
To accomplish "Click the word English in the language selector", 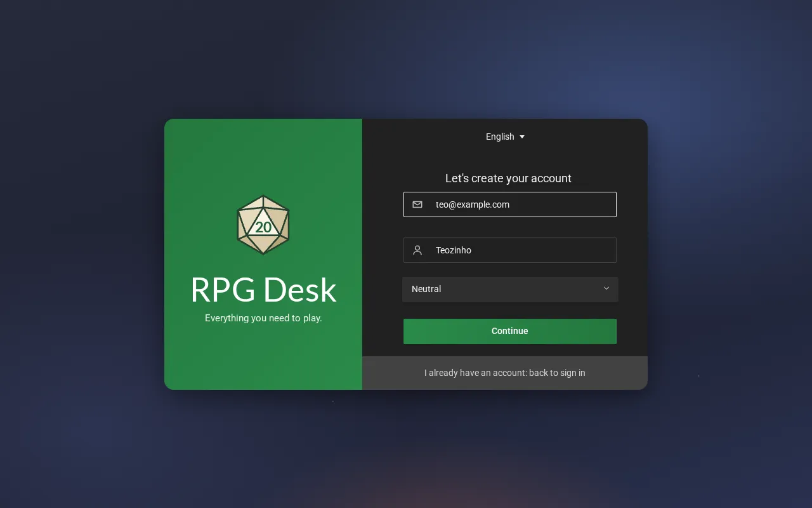I will click(500, 137).
